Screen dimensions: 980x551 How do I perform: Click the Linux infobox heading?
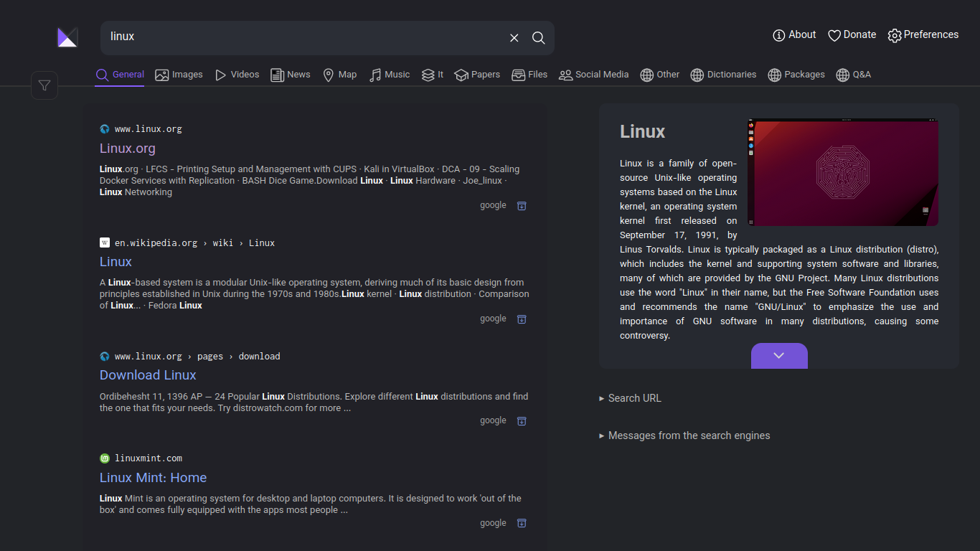(643, 131)
